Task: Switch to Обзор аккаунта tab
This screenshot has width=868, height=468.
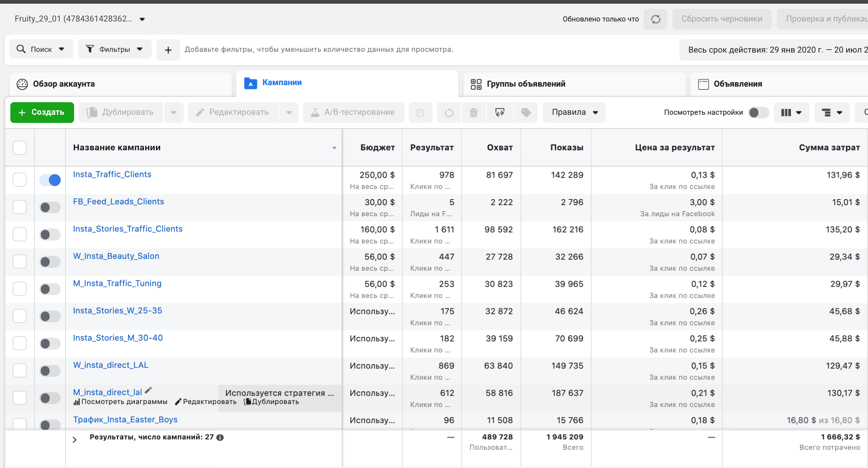Action: pos(121,84)
